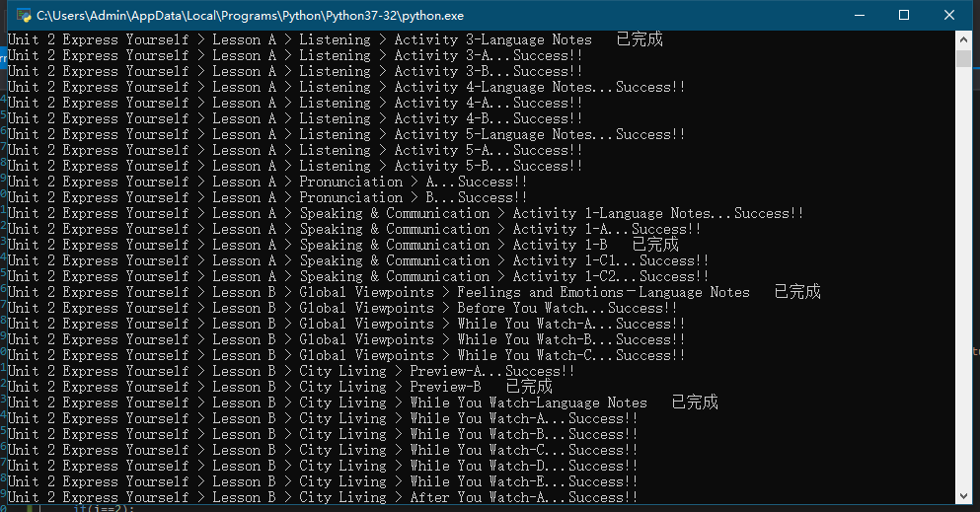The image size is (980, 512).
Task: Close the python.exe console window
Action: tap(948, 15)
